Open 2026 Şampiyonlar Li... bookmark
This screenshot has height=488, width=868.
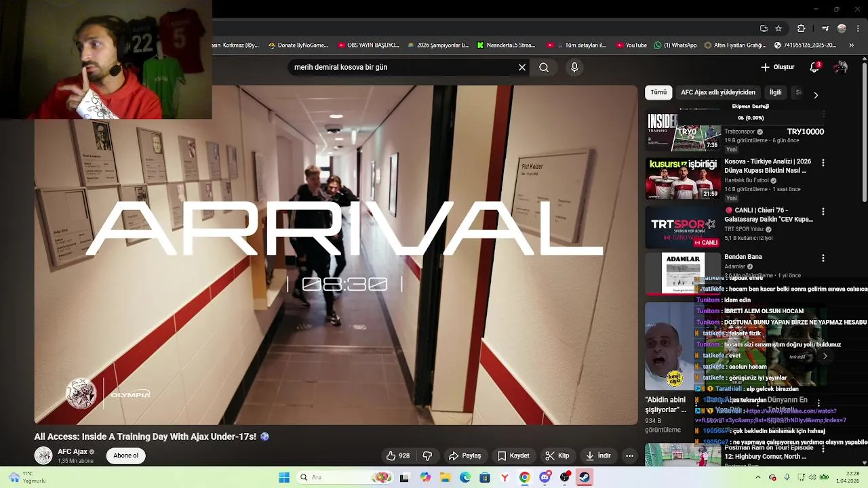click(438, 45)
